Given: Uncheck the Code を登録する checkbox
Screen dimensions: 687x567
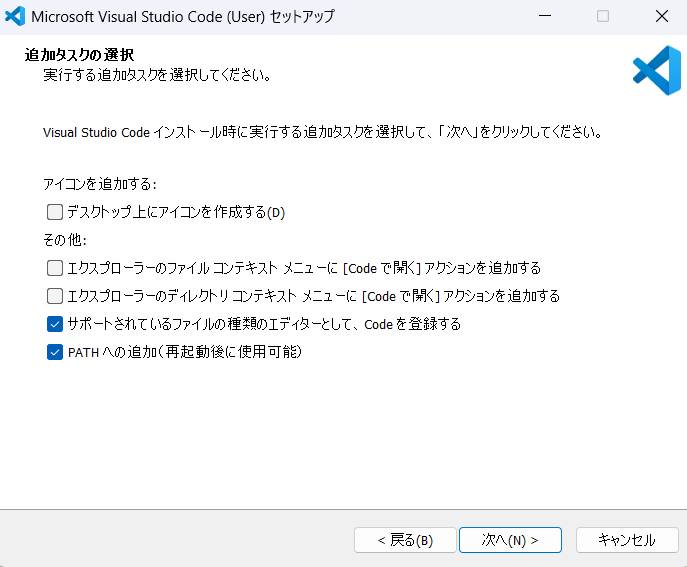Looking at the screenshot, I should click(55, 324).
